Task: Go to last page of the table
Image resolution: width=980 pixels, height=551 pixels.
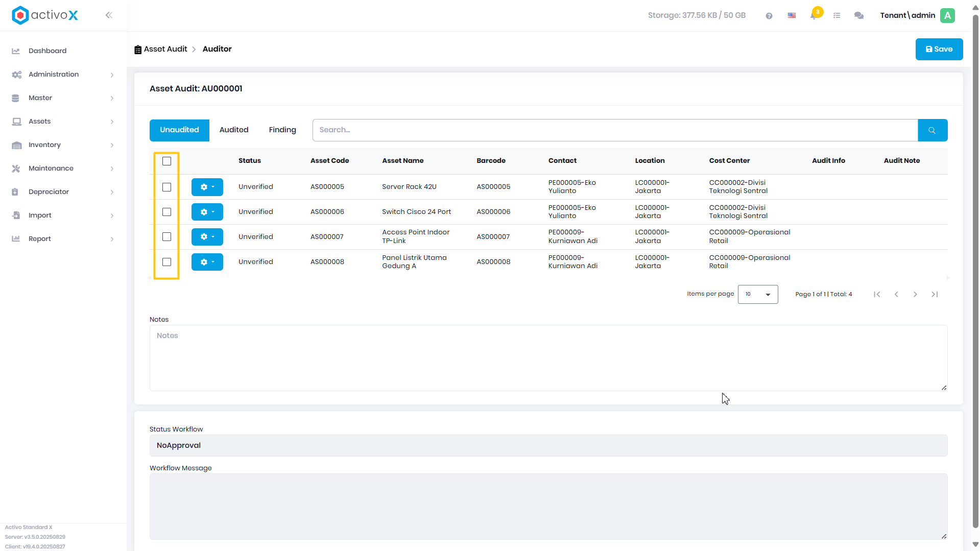Action: [x=935, y=294]
